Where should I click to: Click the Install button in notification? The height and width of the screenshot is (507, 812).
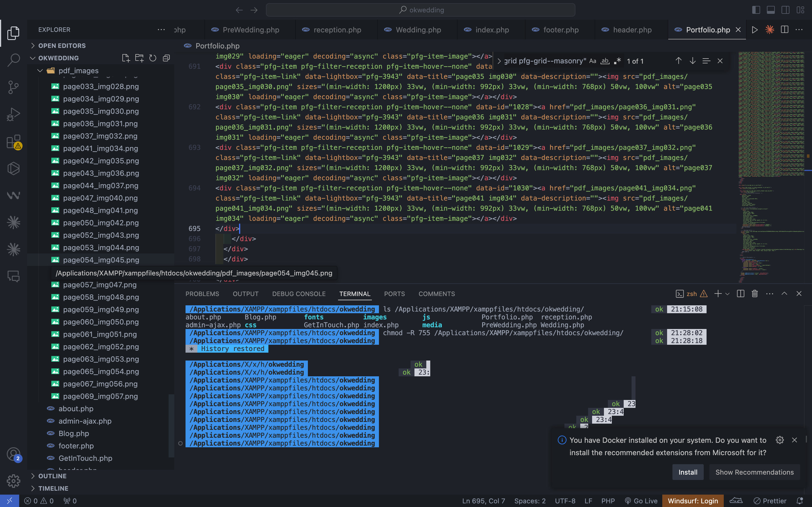click(687, 472)
